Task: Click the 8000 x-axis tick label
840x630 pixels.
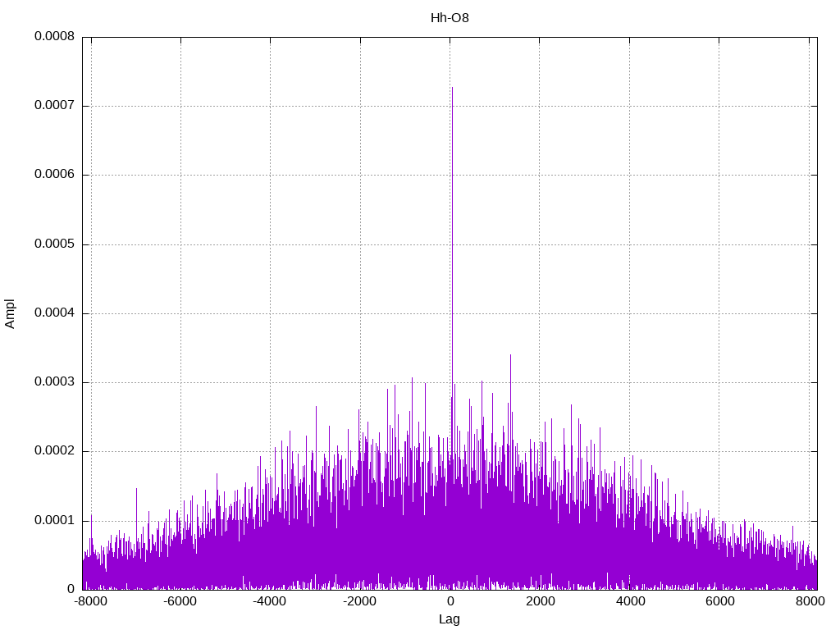Action: [810, 601]
